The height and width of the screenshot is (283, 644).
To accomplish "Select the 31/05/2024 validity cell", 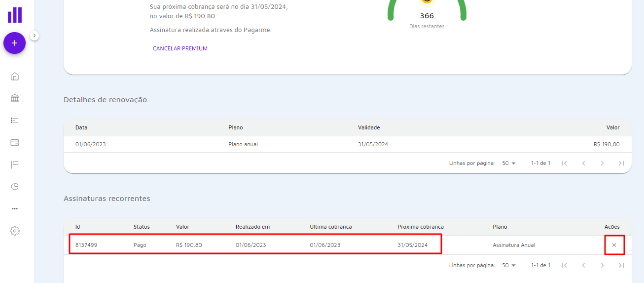I will click(373, 144).
